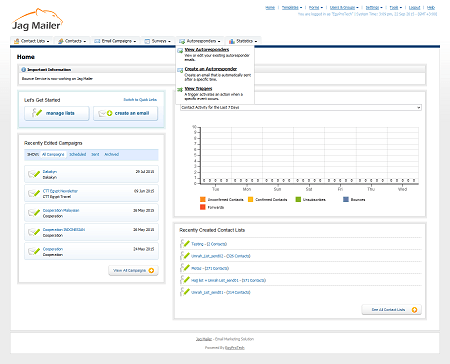
Task: Expand the Templates top menu
Action: (x=292, y=7)
